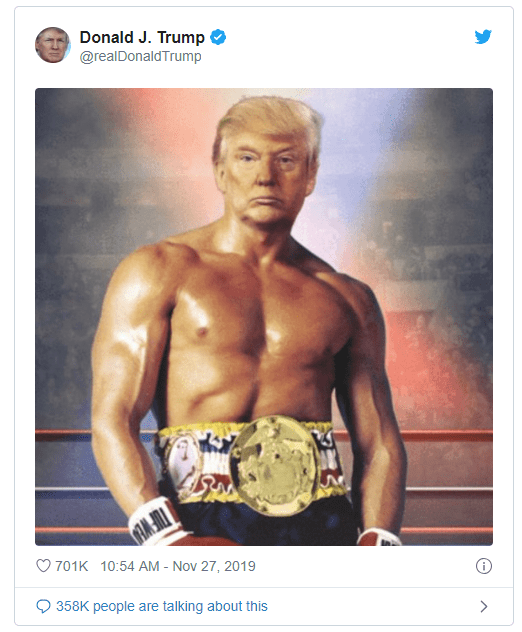Click the info circle icon
This screenshot has width=522, height=632.
click(x=484, y=566)
